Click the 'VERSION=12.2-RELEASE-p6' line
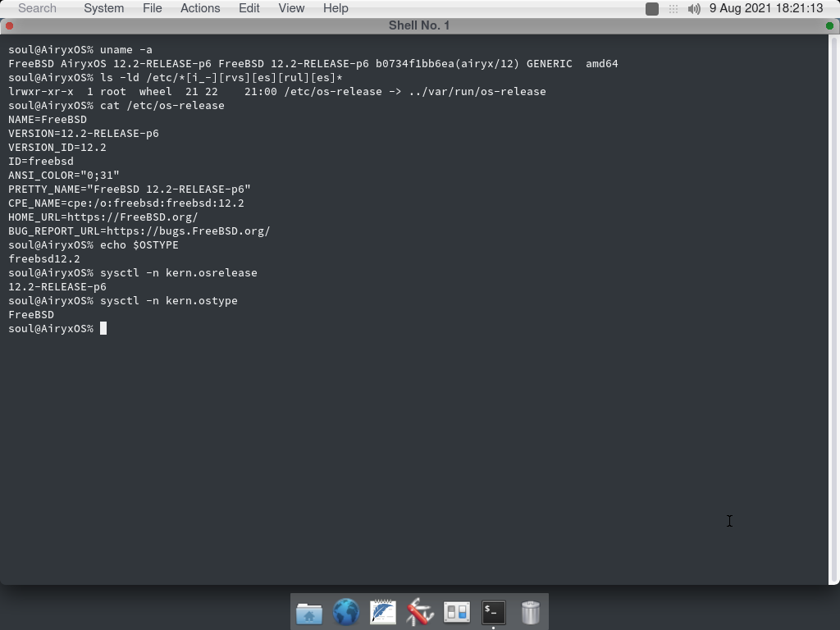 point(84,134)
